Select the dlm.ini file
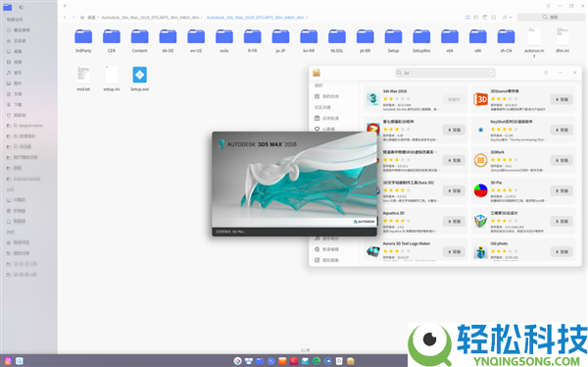Viewport: 588px width, 367px height. [x=563, y=40]
